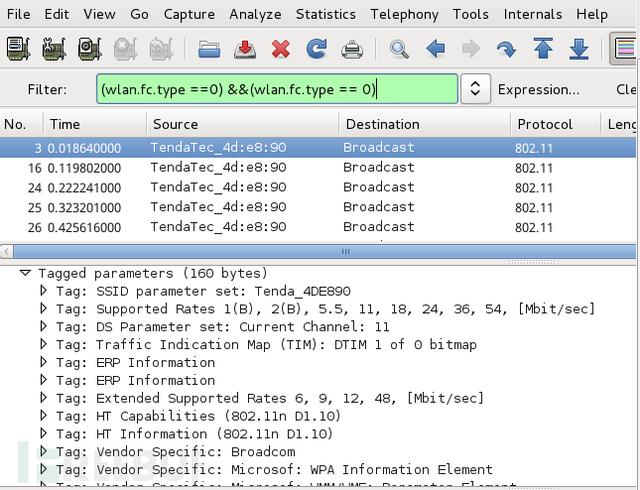The image size is (640, 490).
Task: Click the display filter input field
Action: coord(277,89)
